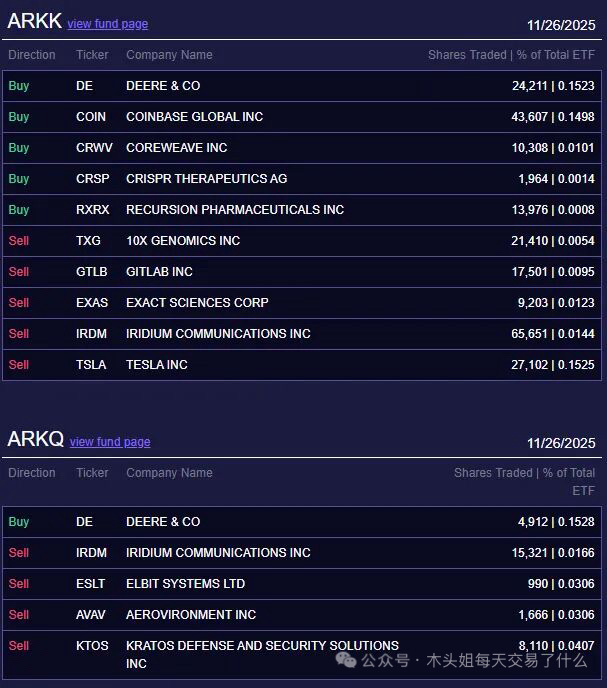Click the Company Name header in ARKQ table
607x688 pixels.
[169, 473]
